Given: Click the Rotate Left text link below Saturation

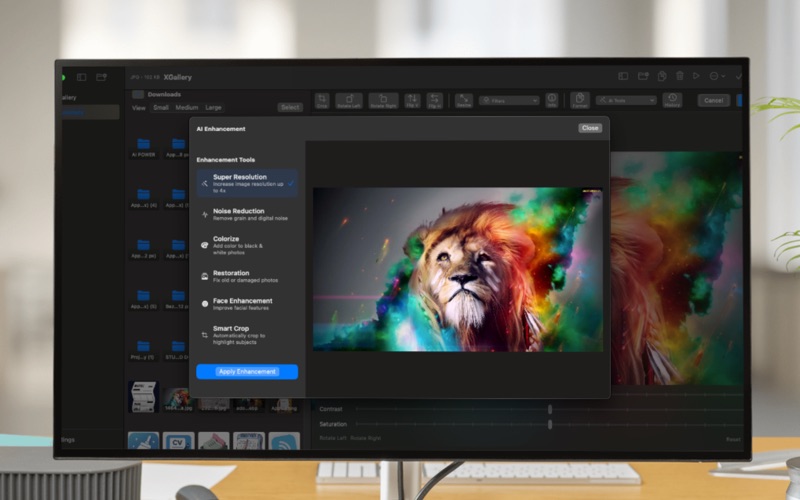Looking at the screenshot, I should click(x=333, y=438).
